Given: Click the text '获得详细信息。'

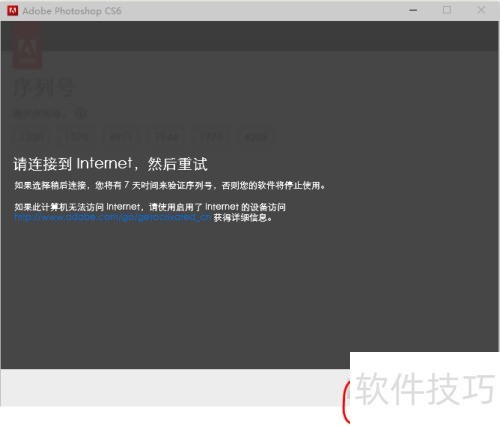Looking at the screenshot, I should (243, 218).
